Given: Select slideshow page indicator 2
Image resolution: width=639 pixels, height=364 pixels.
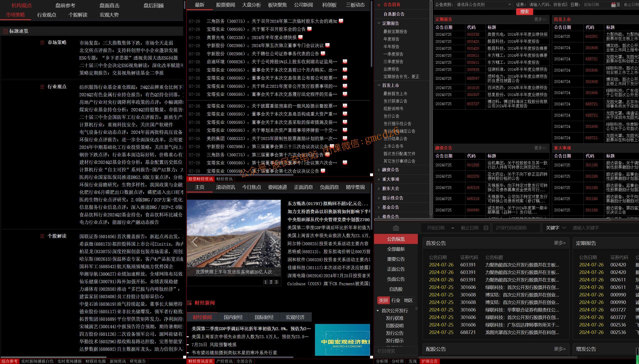Looking at the screenshot, I should [271, 282].
